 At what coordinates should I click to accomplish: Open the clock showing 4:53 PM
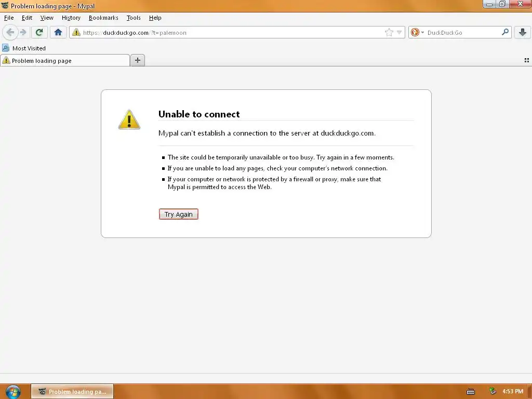(x=513, y=391)
